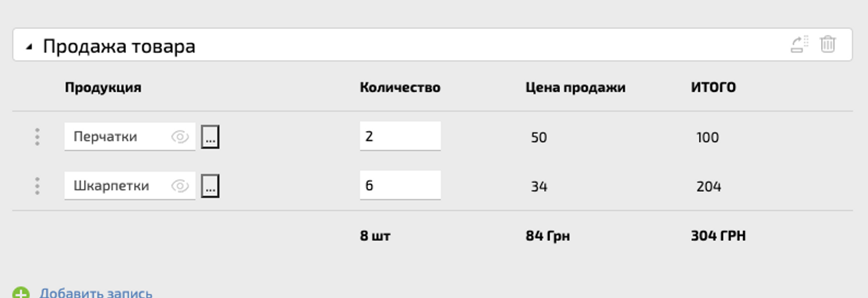
Task: Toggle the eye icon for Шкарпетки
Action: point(180,186)
